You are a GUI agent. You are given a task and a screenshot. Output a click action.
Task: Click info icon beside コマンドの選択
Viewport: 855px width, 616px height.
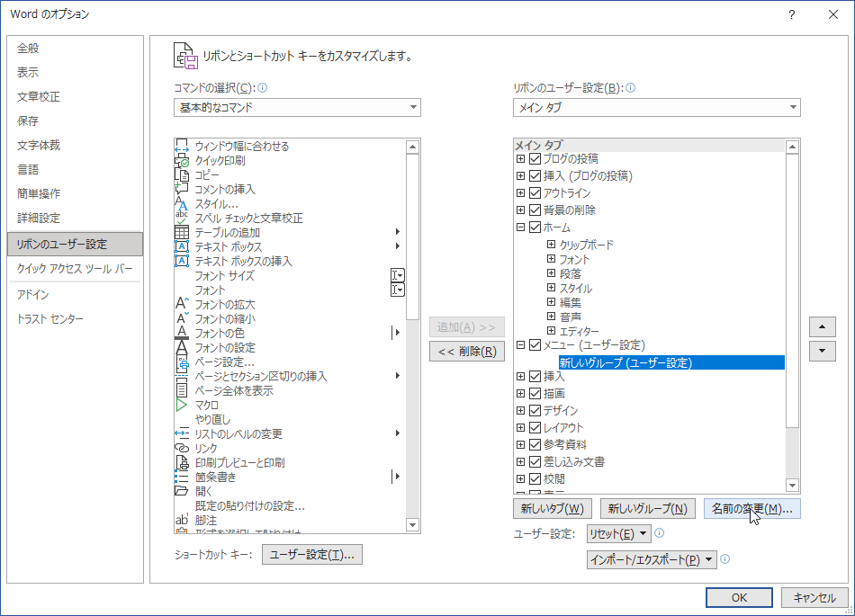point(262,88)
